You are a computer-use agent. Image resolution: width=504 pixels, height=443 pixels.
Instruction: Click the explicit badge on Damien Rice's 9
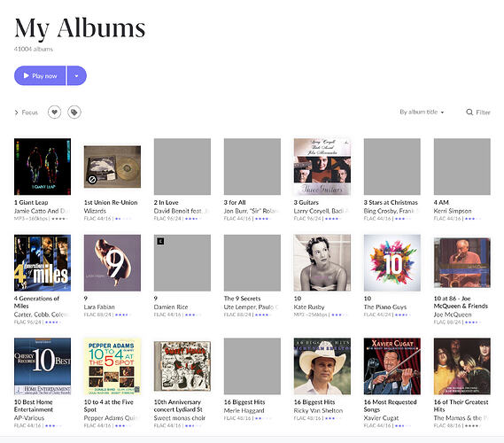tap(160, 241)
